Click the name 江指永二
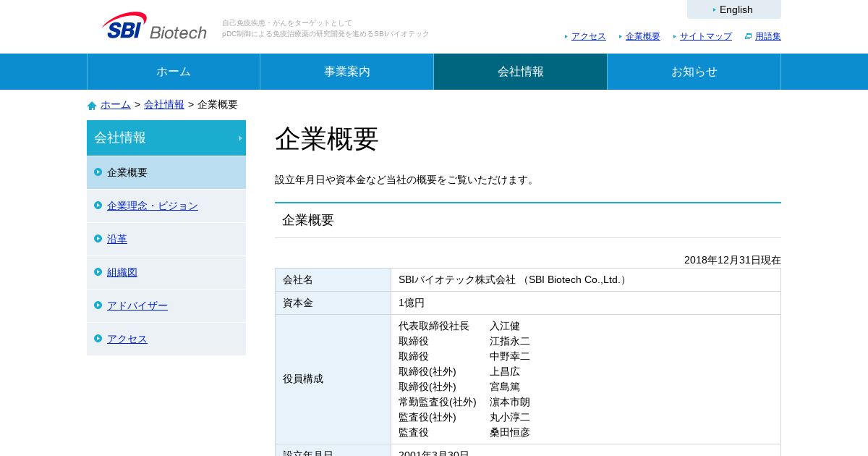Screen dimensions: 868x456 pos(510,342)
